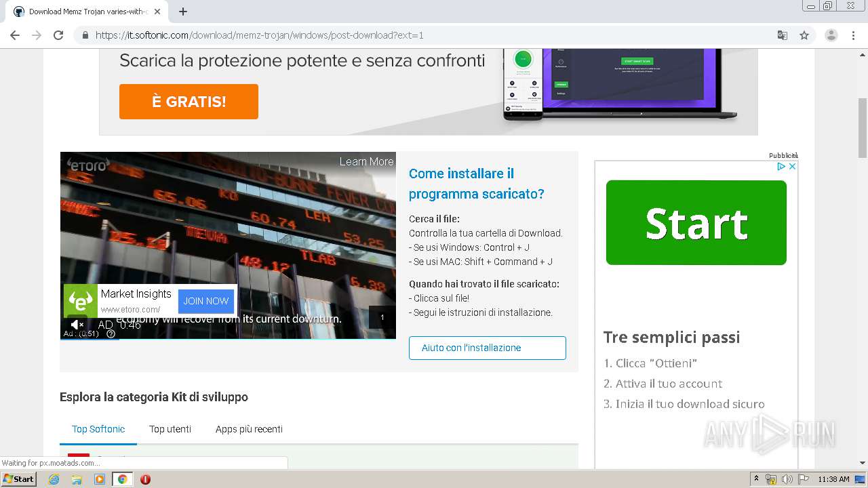
Task: Select the Download Memz Trojan tab
Action: click(87, 12)
